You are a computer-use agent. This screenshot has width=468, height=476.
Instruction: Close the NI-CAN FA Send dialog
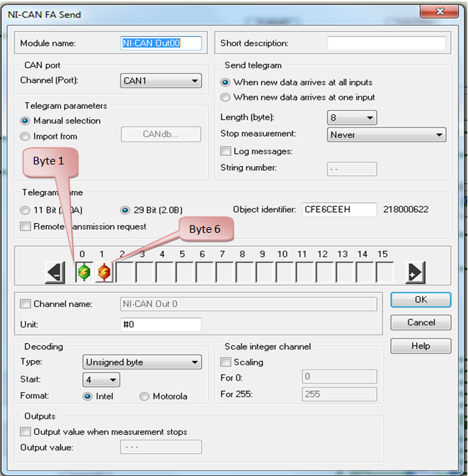click(439, 12)
